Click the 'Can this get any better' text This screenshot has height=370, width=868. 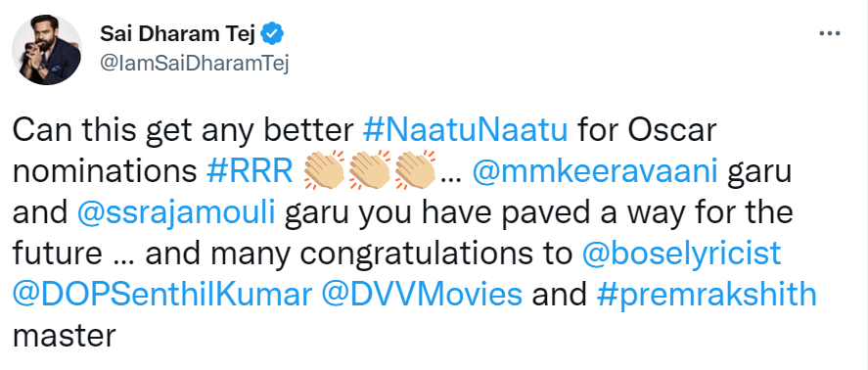tap(182, 131)
